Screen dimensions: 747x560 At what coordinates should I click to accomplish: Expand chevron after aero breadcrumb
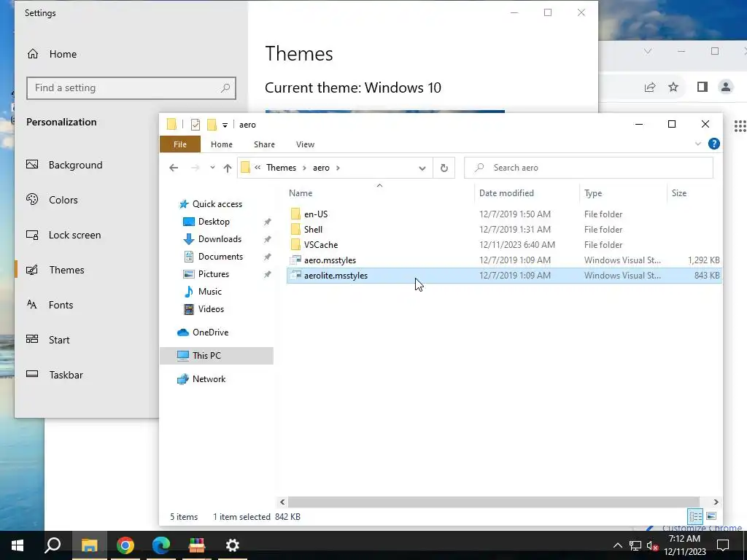pyautogui.click(x=338, y=168)
